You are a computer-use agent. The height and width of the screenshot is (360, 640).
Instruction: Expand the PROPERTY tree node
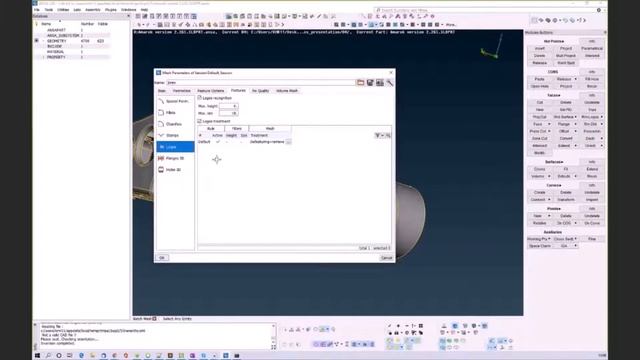click(43, 57)
